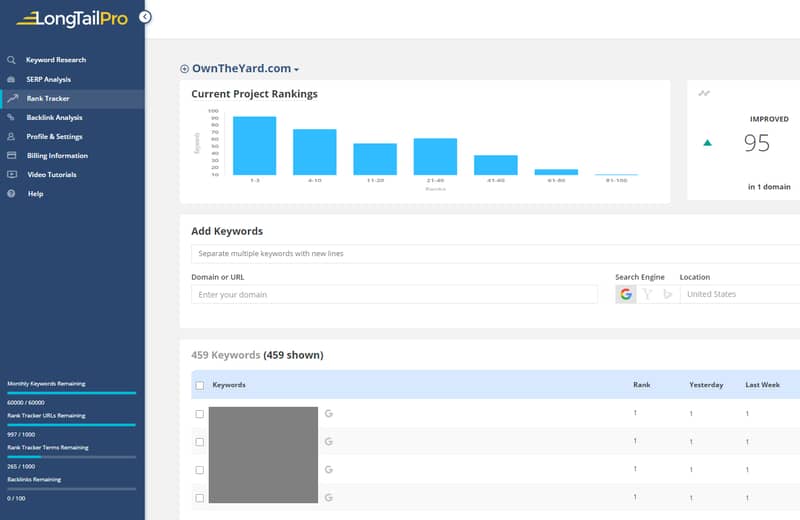The image size is (800, 520).
Task: Check the third keyword row checkbox
Action: click(199, 470)
